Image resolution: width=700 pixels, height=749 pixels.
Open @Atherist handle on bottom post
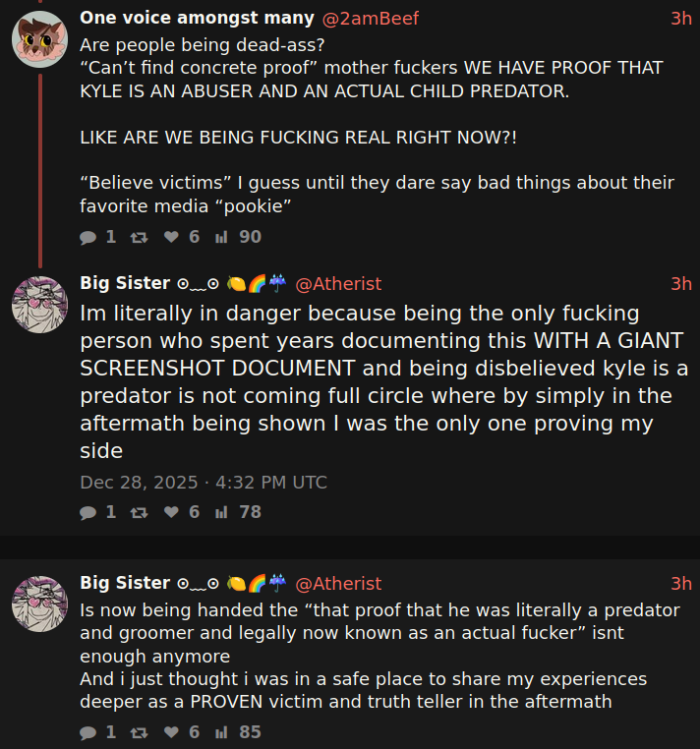(x=338, y=584)
